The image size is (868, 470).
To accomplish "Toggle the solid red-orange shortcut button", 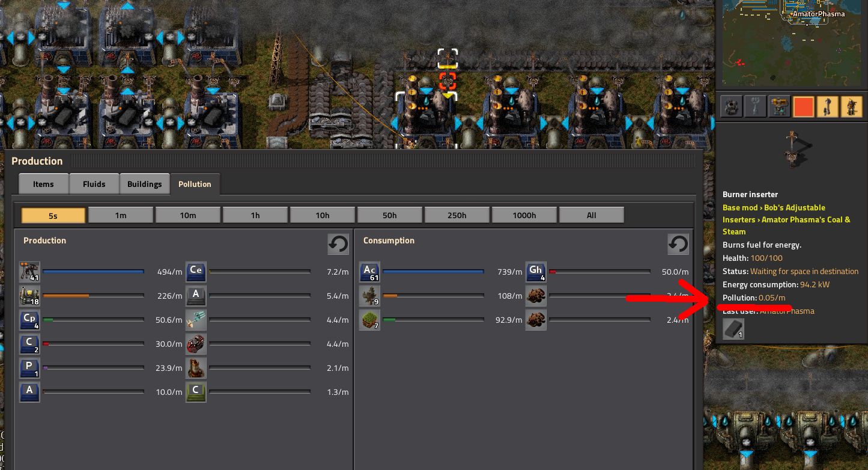I will [803, 106].
